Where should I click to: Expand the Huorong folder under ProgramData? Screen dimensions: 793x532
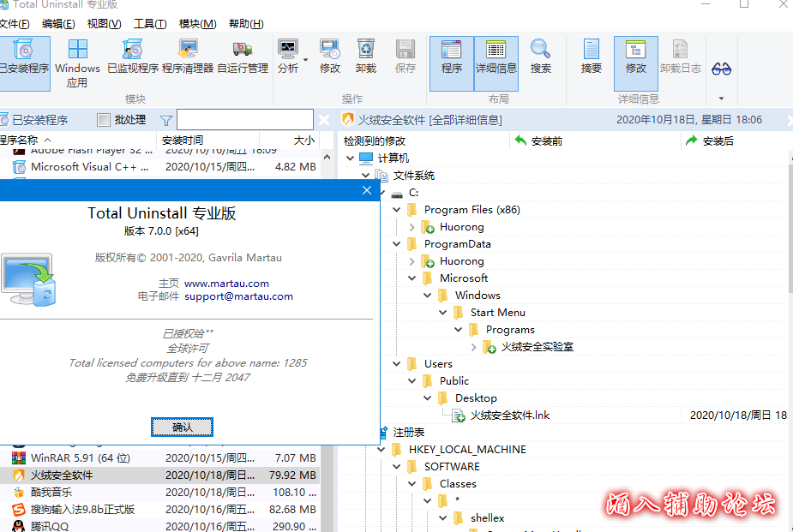[412, 261]
